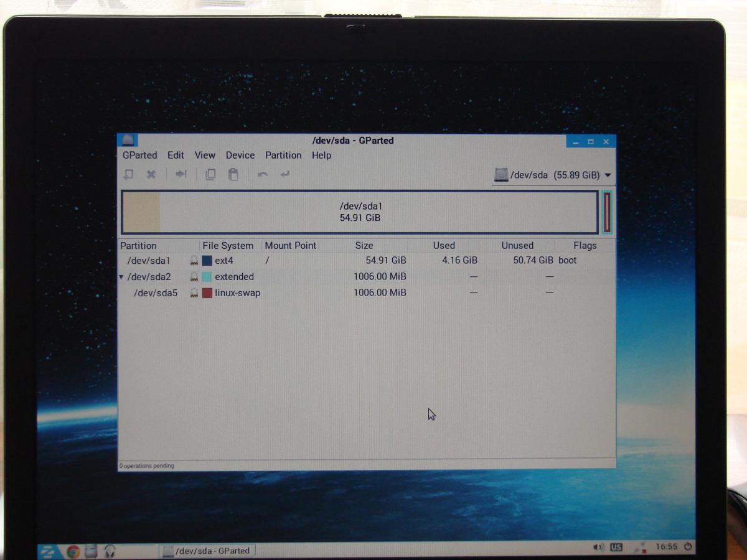Click the 50.74 GiB unused value

[533, 261]
